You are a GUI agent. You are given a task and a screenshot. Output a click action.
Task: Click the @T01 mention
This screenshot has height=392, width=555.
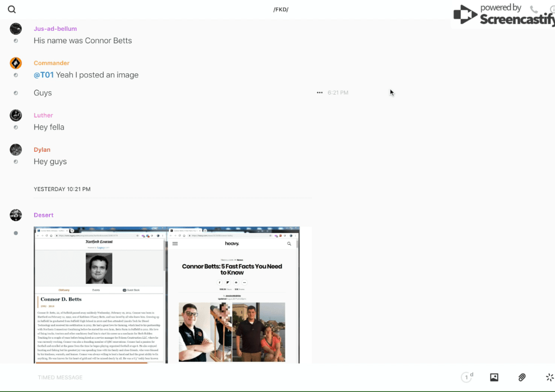44,75
